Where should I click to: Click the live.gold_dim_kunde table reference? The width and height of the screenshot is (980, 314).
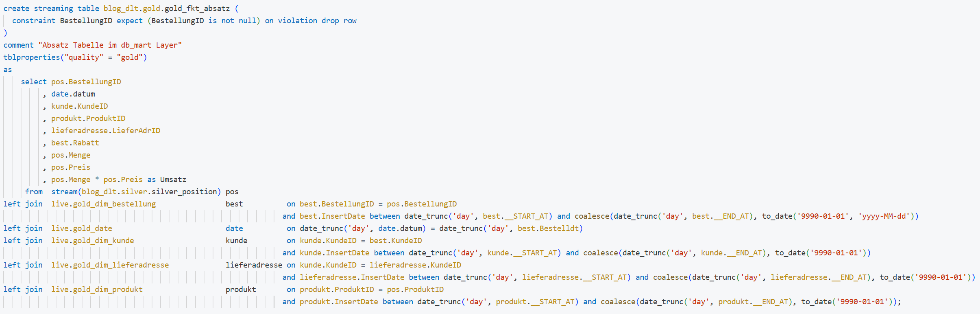pyautogui.click(x=92, y=241)
